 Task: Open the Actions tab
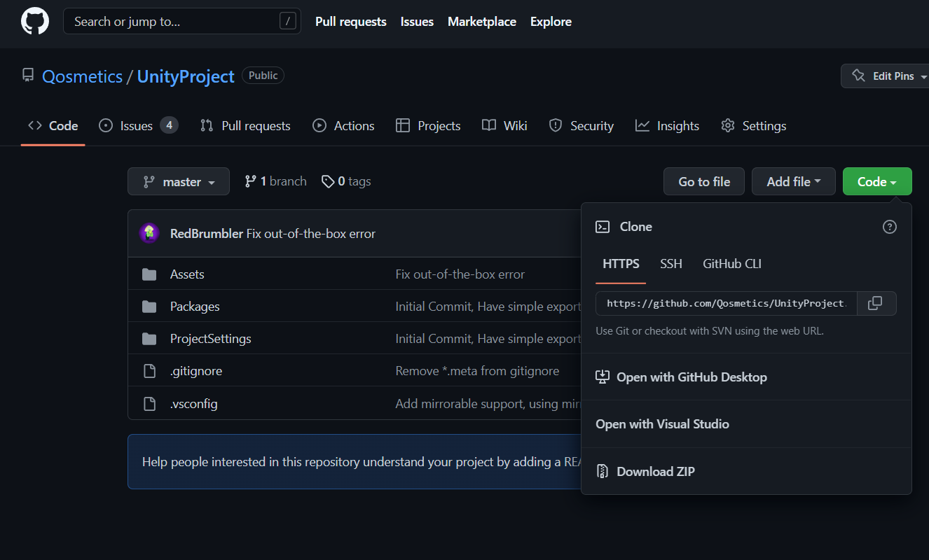[343, 126]
